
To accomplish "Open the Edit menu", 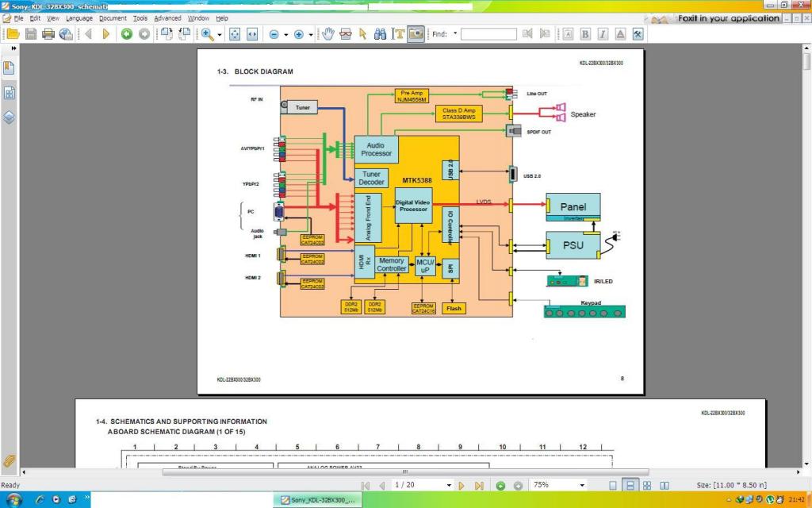I will coord(35,18).
